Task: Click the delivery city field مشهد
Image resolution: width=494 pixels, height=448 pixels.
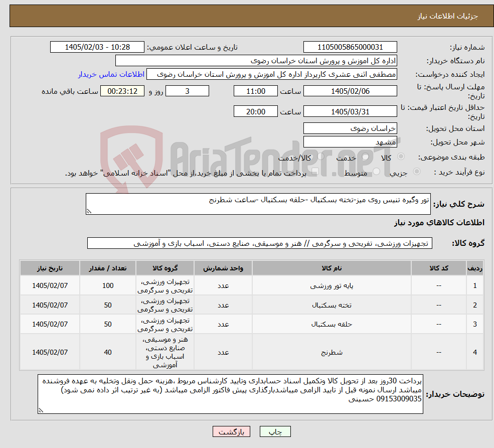Action: click(x=350, y=142)
